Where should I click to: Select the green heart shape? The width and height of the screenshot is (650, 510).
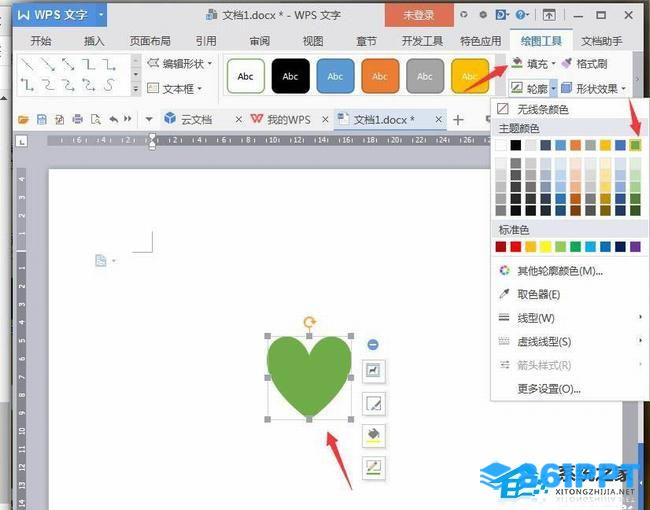click(x=309, y=376)
